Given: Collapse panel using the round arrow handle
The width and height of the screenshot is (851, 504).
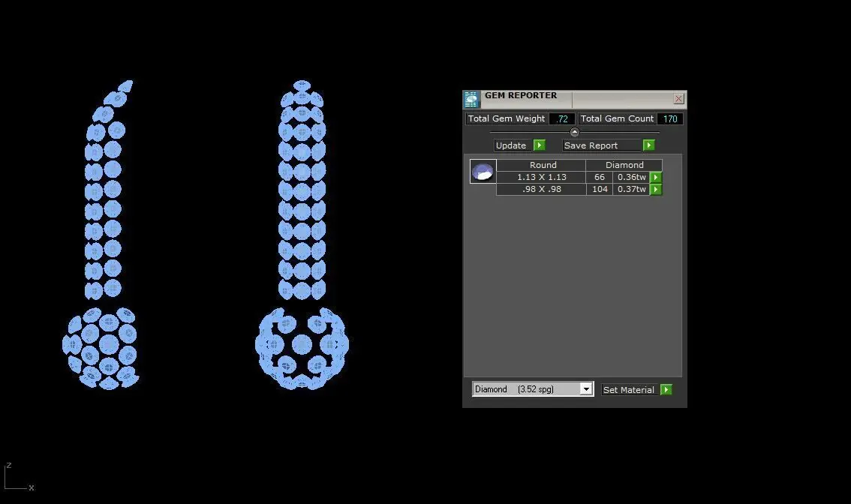Looking at the screenshot, I should [x=575, y=132].
